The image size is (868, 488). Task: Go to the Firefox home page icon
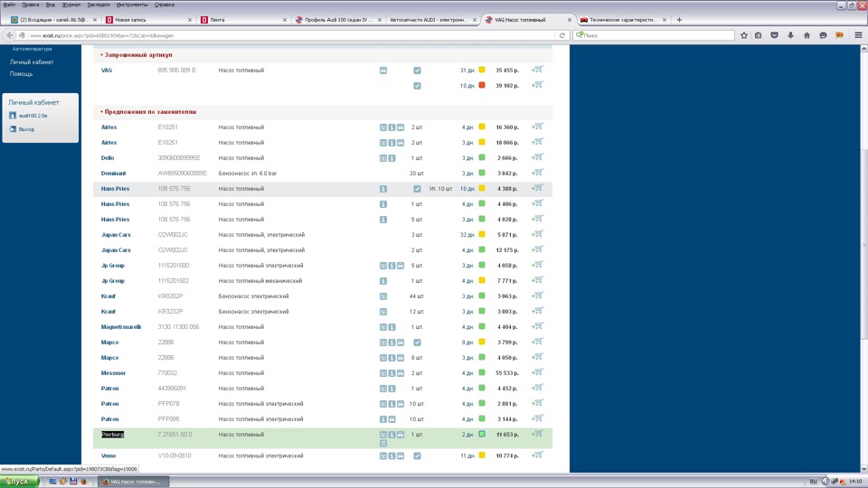(807, 35)
